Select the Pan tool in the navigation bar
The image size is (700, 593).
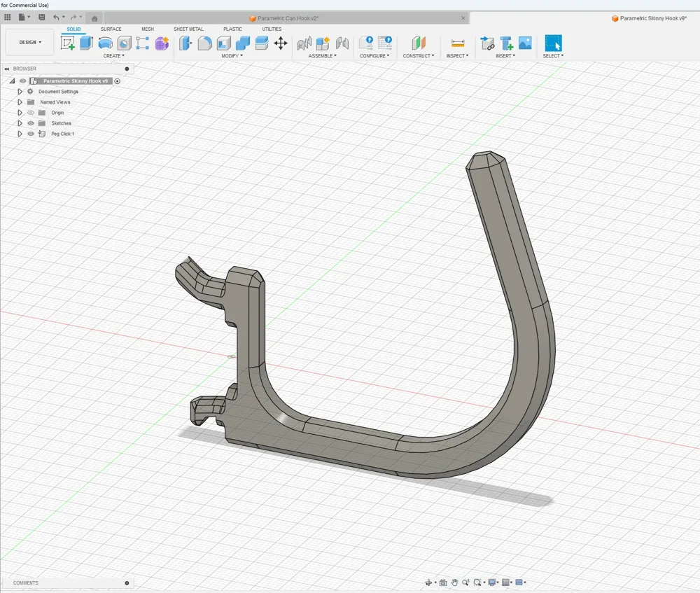coord(454,582)
